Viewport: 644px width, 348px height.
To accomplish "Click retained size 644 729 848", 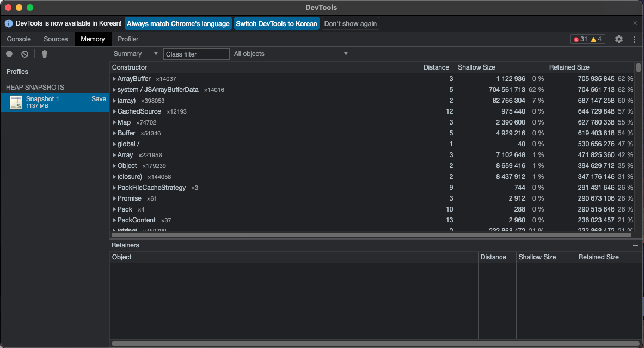I will coord(596,111).
